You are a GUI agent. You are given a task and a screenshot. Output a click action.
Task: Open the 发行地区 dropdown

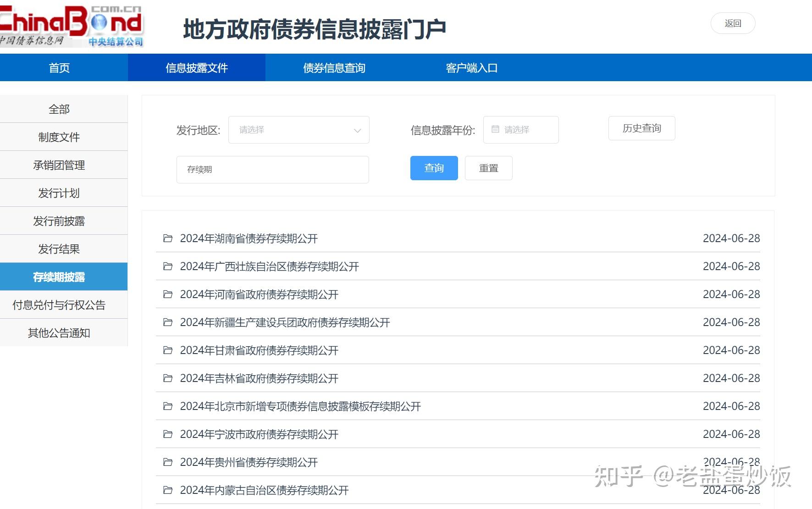point(298,130)
